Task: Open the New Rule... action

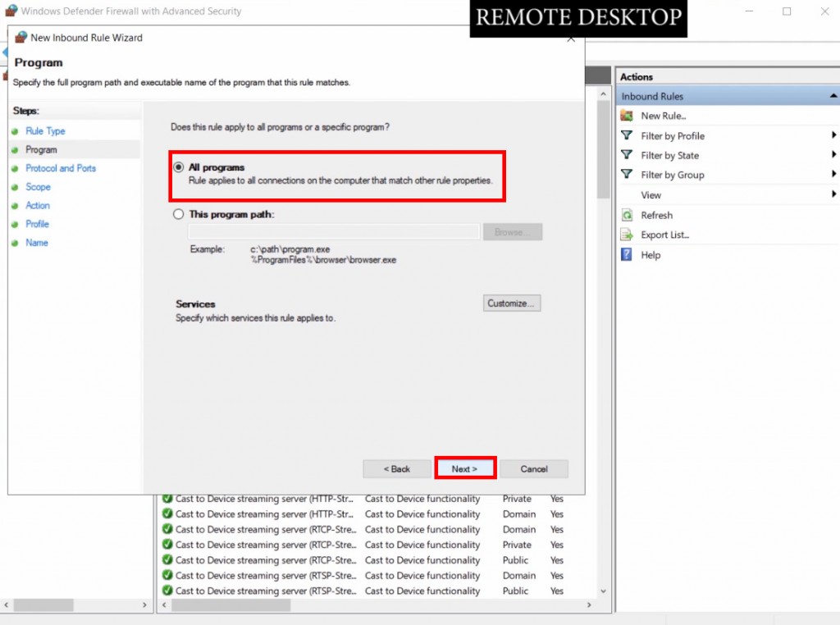Action: [x=663, y=116]
